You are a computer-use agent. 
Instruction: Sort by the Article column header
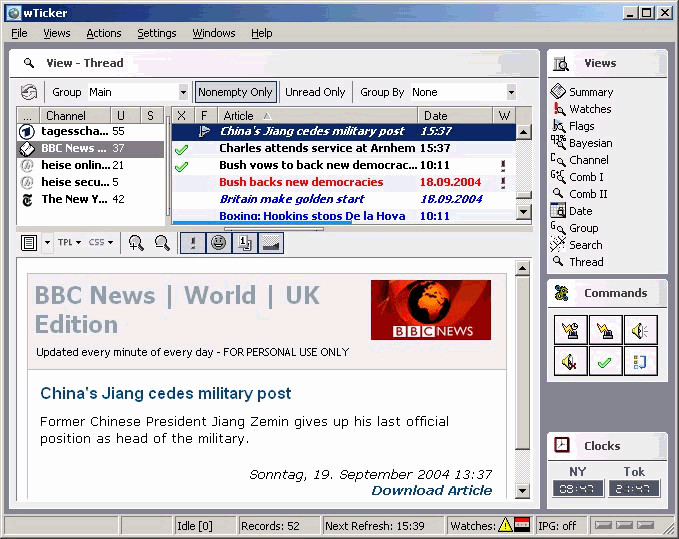point(317,116)
